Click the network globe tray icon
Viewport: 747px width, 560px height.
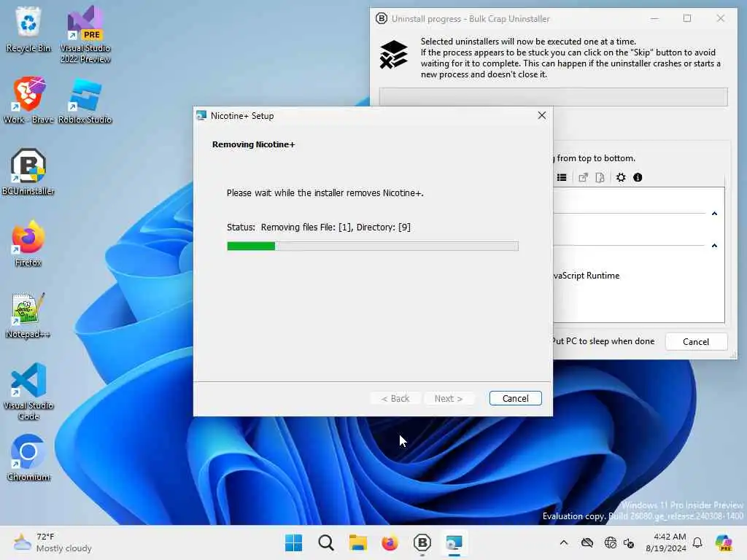pos(610,542)
